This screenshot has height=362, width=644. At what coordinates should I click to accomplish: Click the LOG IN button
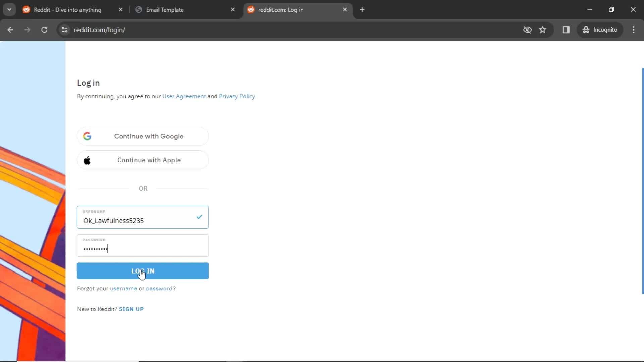coord(143,270)
